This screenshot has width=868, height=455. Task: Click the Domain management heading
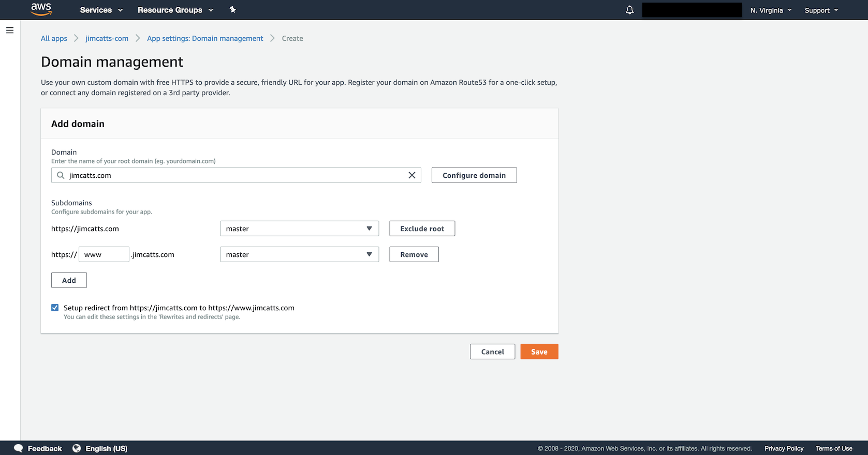click(112, 62)
